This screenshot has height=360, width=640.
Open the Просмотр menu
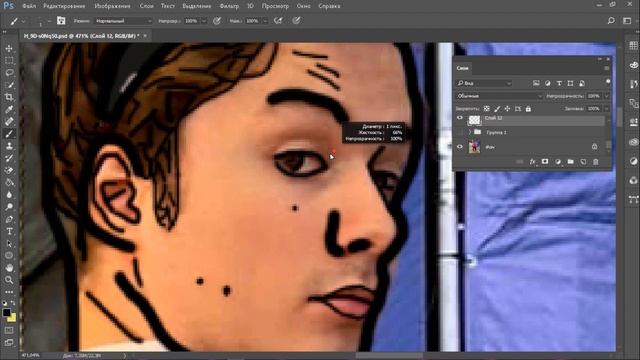(275, 6)
